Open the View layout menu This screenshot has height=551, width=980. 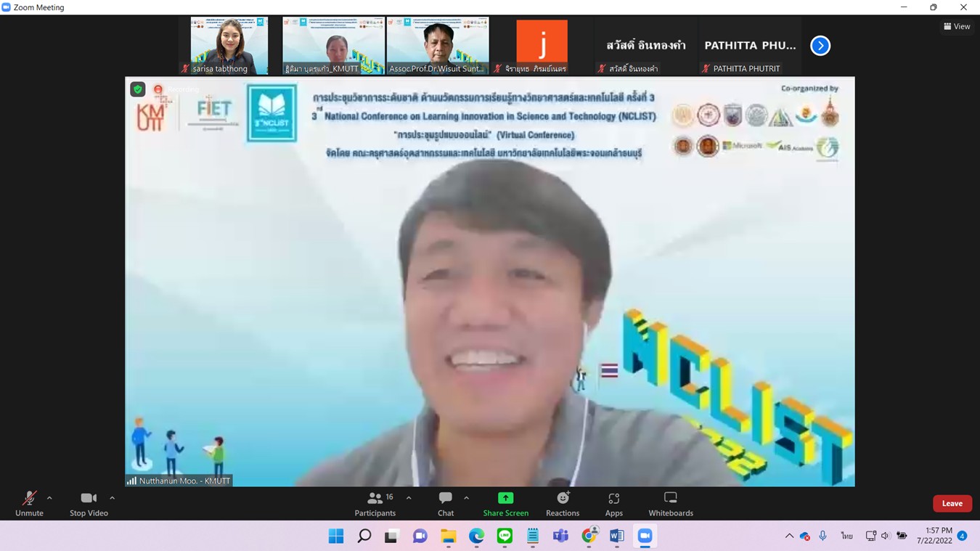957,26
